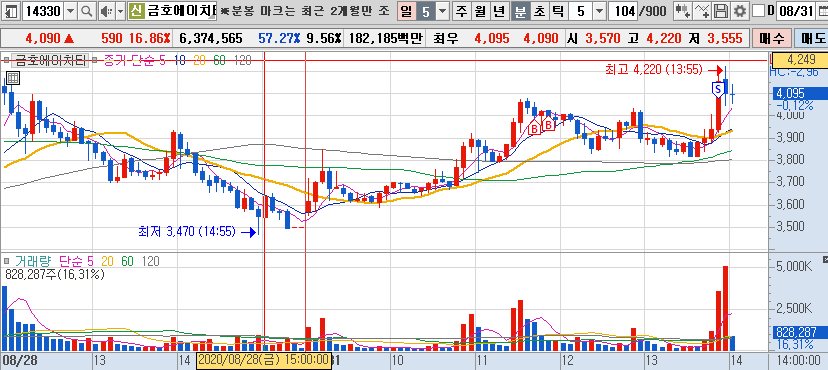Open chart settings gear icon
The image size is (828, 370).
tap(740, 11)
